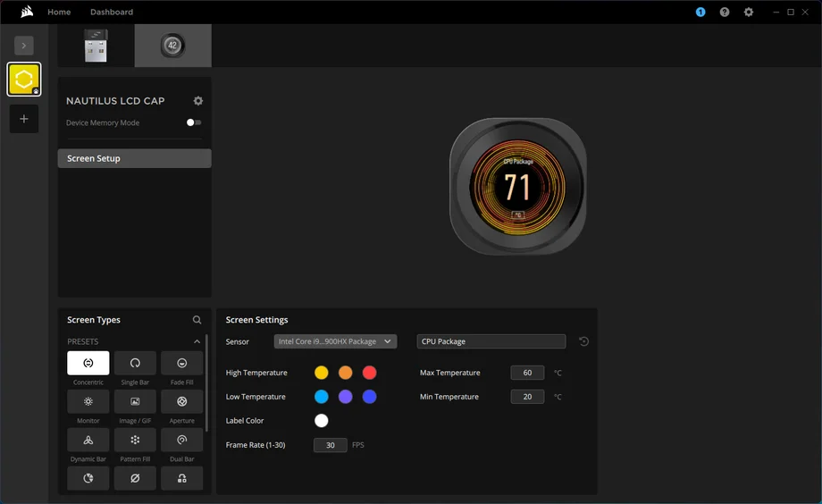Go to the Home tab
Screen dimensions: 822x504
(59, 12)
